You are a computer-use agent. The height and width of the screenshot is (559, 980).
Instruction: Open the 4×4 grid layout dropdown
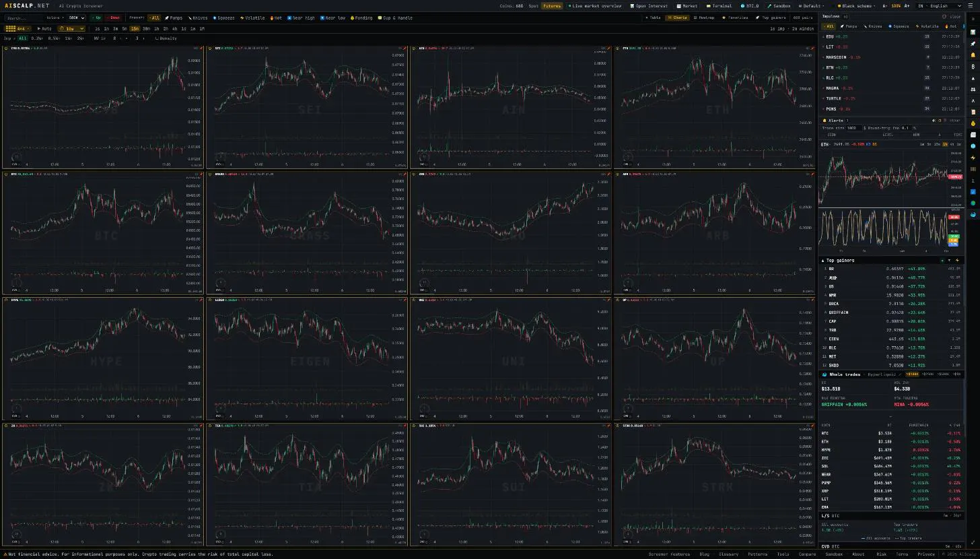coord(18,28)
